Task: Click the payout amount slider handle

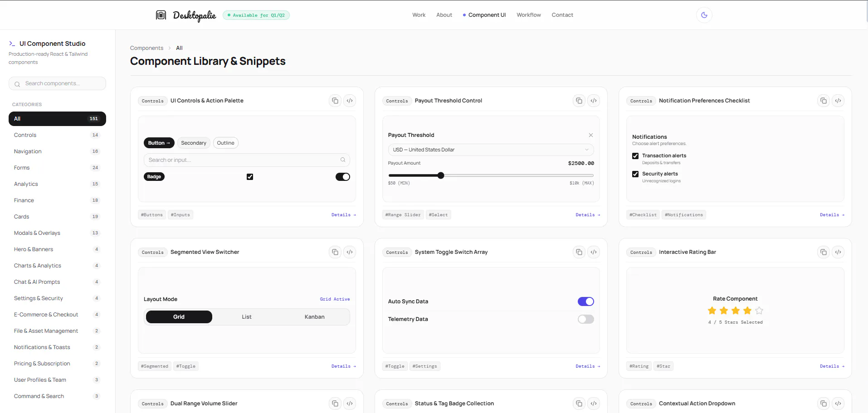Action: [x=441, y=175]
